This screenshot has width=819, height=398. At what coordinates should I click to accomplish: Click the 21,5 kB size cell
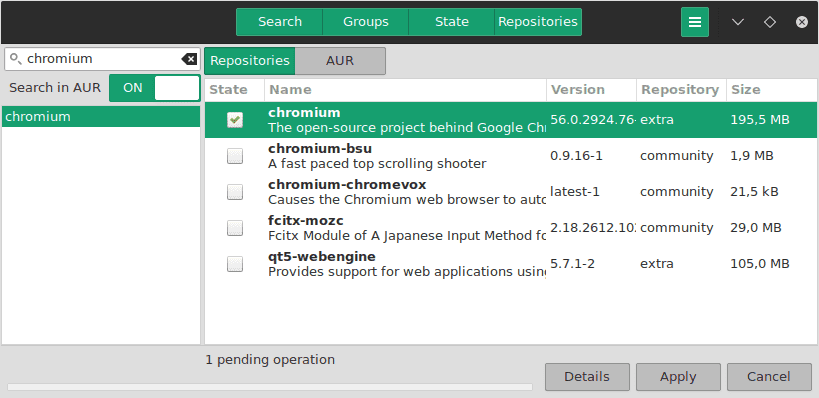click(x=754, y=192)
